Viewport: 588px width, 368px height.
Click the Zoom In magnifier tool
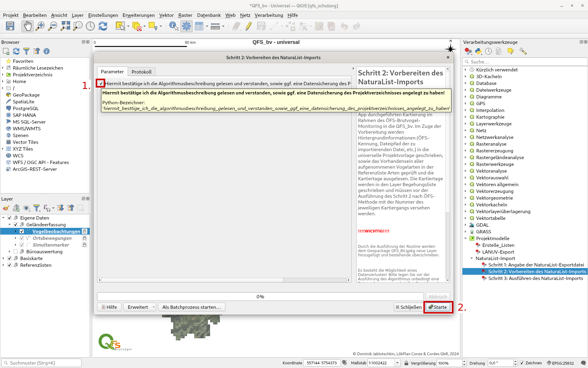click(x=40, y=26)
